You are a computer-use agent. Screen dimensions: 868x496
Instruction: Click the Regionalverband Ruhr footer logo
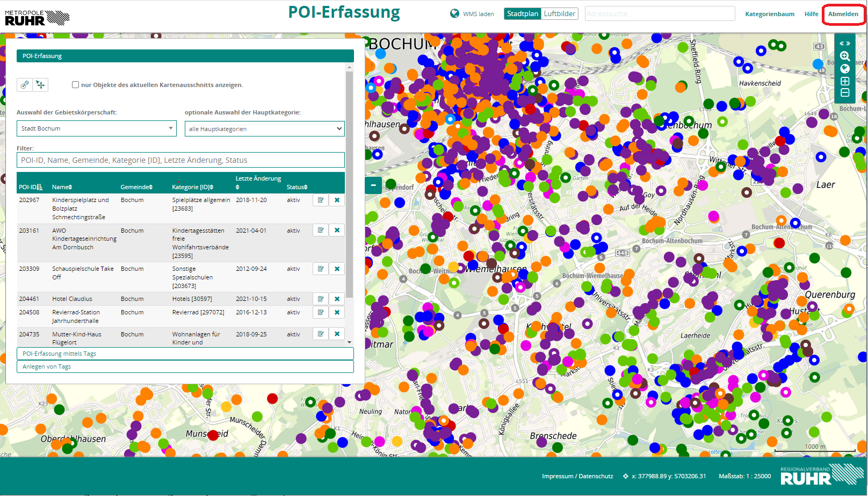822,476
